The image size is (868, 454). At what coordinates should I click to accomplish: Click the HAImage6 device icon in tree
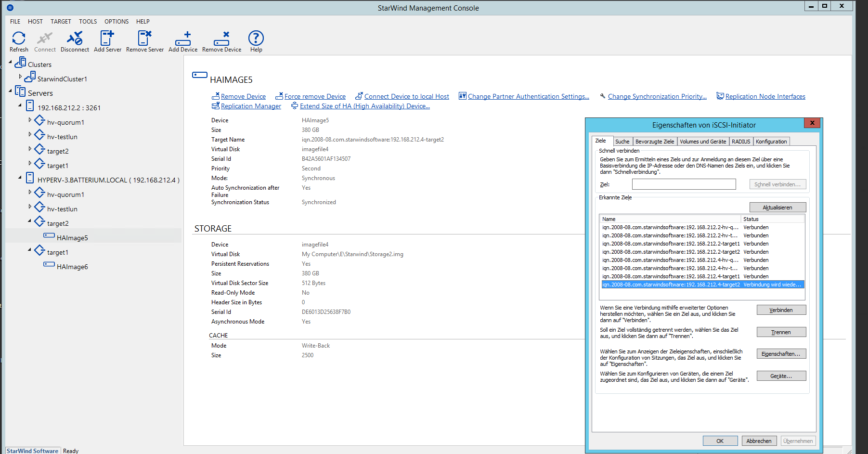coord(49,264)
